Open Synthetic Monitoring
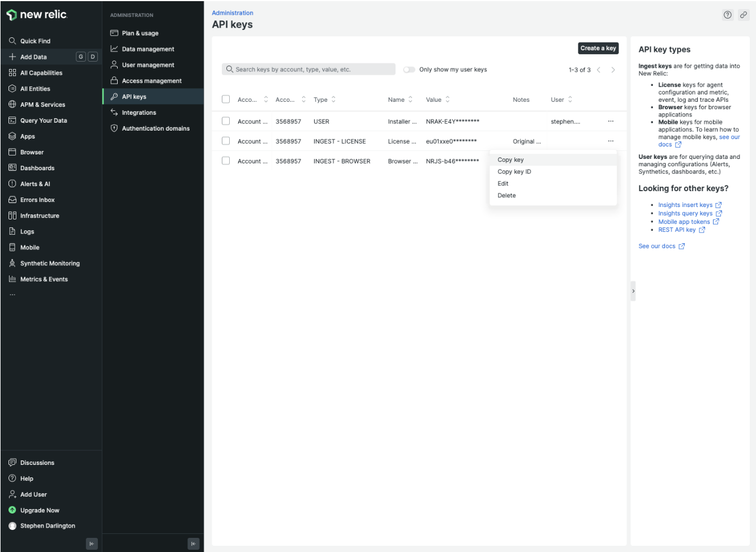Viewport: 756px width, 552px height. point(51,262)
